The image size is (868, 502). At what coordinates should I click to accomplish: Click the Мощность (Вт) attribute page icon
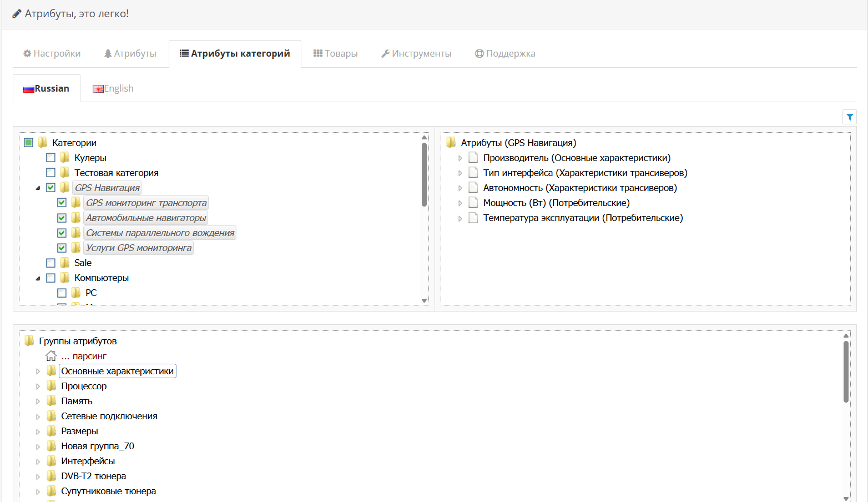pyautogui.click(x=473, y=203)
